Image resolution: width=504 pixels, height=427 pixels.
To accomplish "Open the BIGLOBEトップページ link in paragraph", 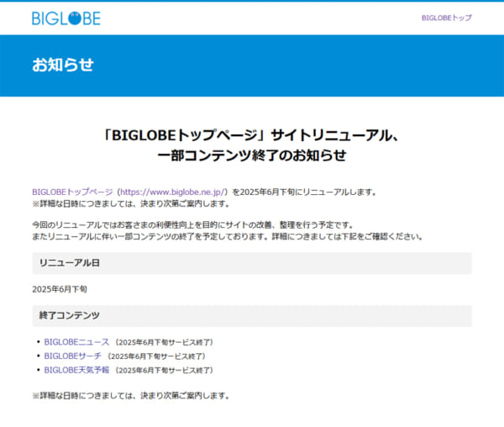I will coord(72,192).
